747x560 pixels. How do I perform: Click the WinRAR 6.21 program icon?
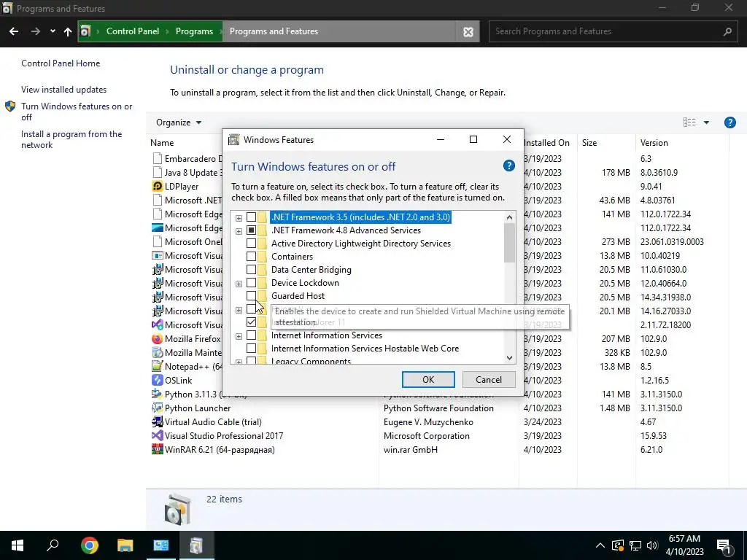[x=158, y=449]
